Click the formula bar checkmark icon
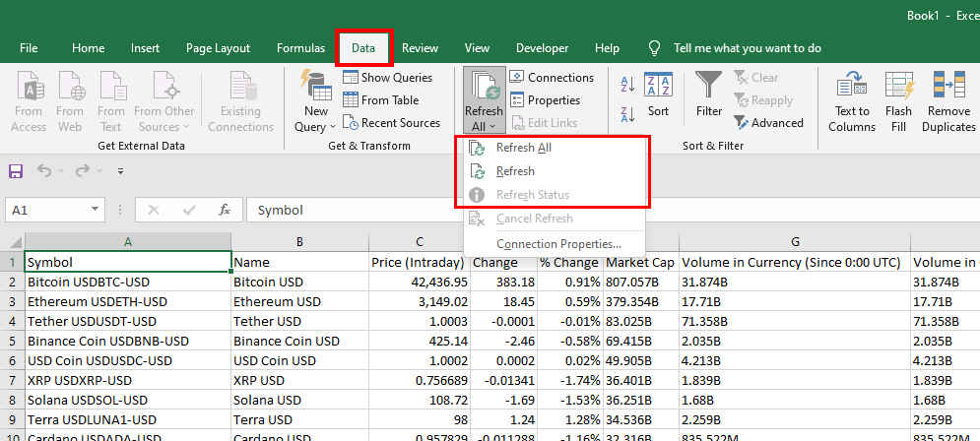Viewport: 980px width, 441px height. [189, 210]
